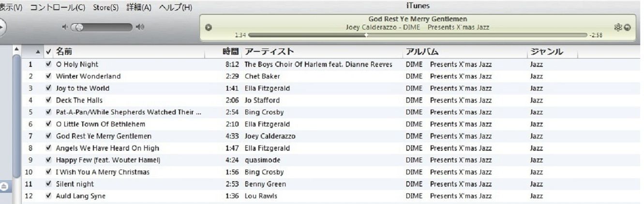Screen dimensions: 644x204
Task: Select the track Angels We Have Heard On High
Action: coord(107,148)
